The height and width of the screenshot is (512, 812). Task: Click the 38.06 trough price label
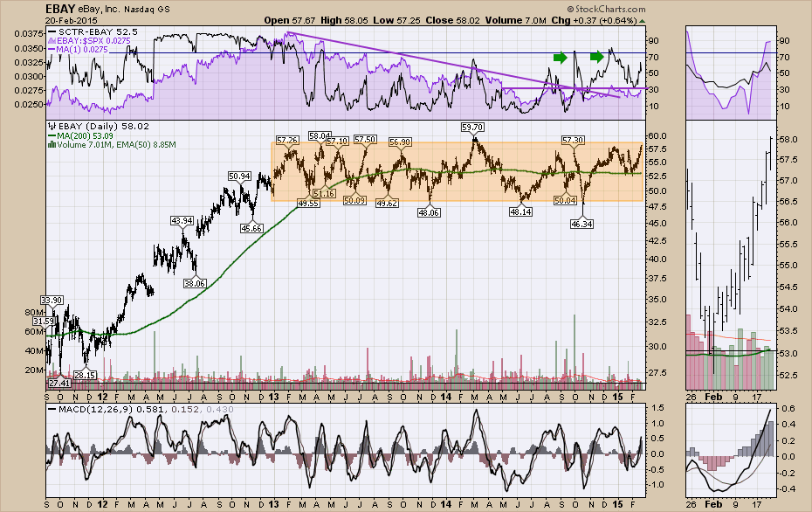click(x=195, y=283)
